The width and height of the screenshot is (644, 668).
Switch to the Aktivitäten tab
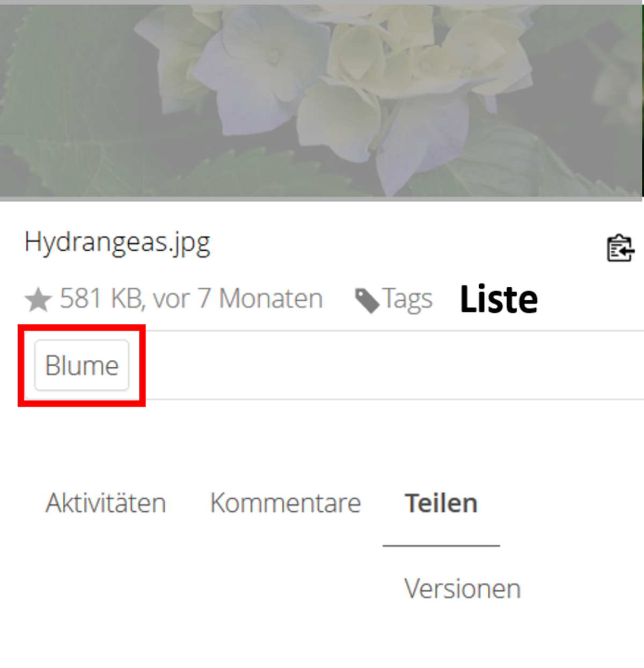click(x=106, y=503)
